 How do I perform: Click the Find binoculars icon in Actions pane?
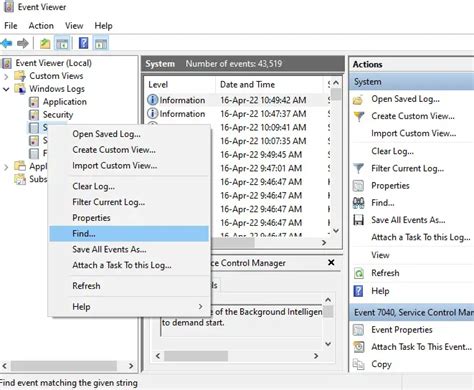359,203
